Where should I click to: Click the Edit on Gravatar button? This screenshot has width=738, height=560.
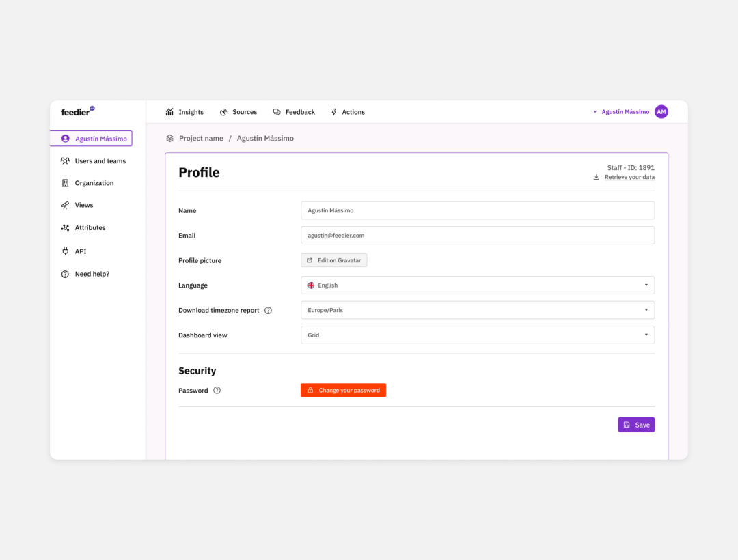pos(334,260)
